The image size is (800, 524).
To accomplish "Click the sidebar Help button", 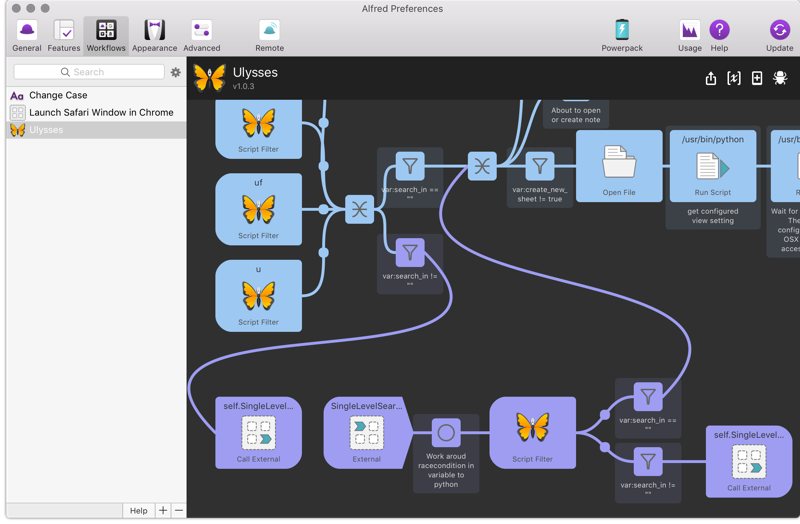I will click(138, 510).
